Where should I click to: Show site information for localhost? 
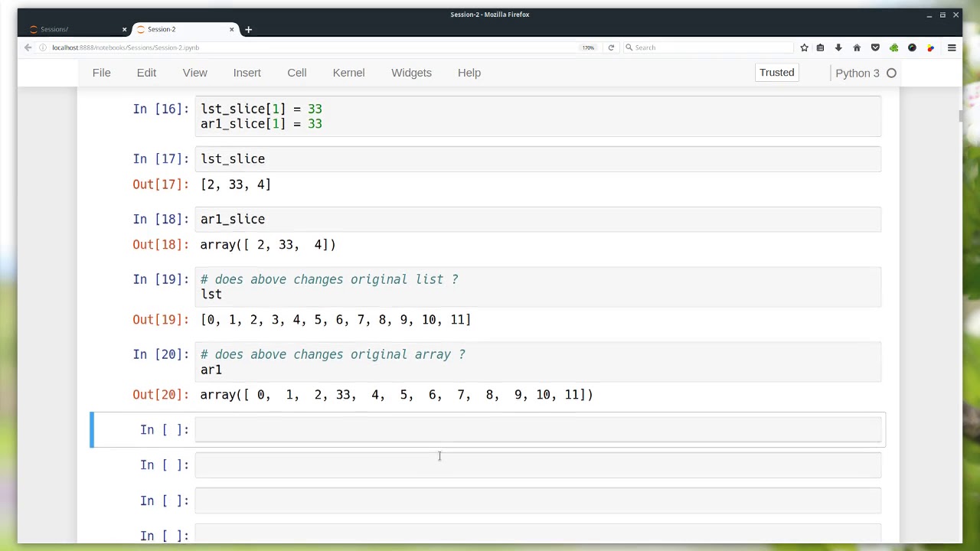tap(44, 47)
